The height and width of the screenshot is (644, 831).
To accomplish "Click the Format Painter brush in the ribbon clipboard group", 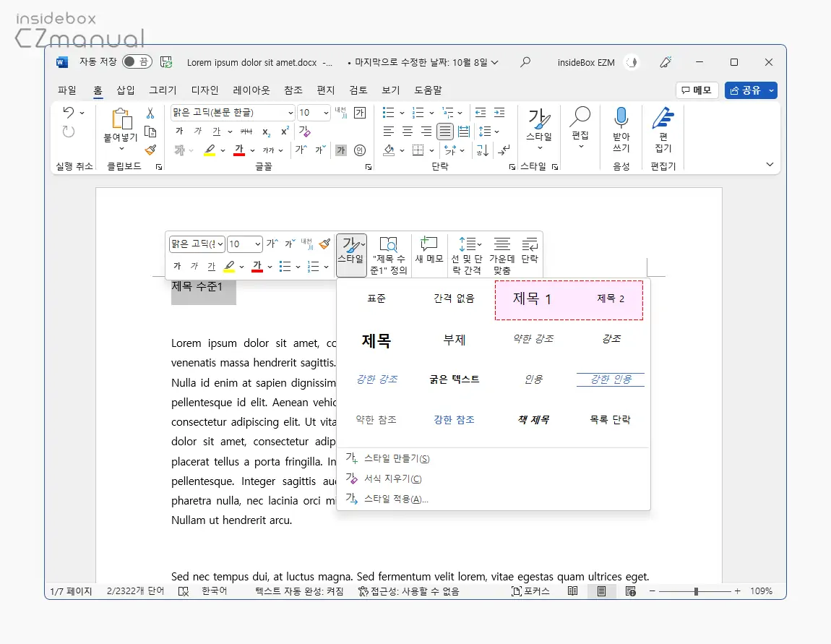I will click(150, 150).
